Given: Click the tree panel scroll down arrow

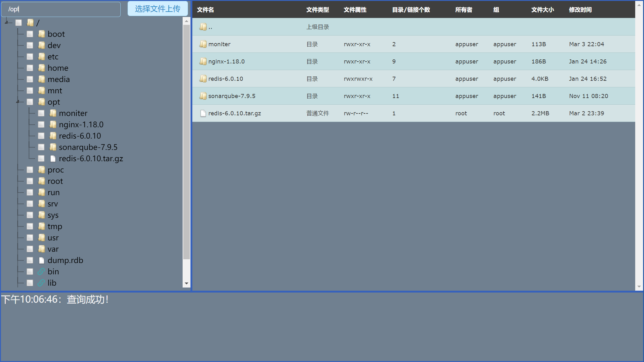Looking at the screenshot, I should click(x=186, y=283).
